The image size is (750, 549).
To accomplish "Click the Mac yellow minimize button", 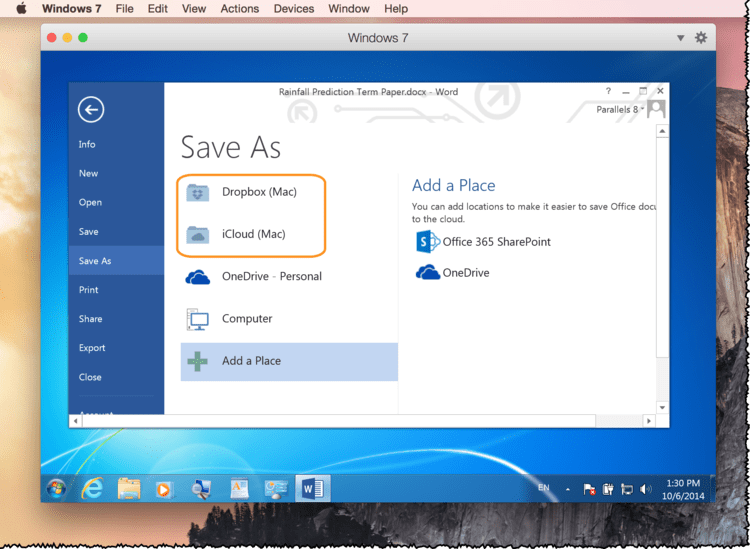I will pos(67,38).
